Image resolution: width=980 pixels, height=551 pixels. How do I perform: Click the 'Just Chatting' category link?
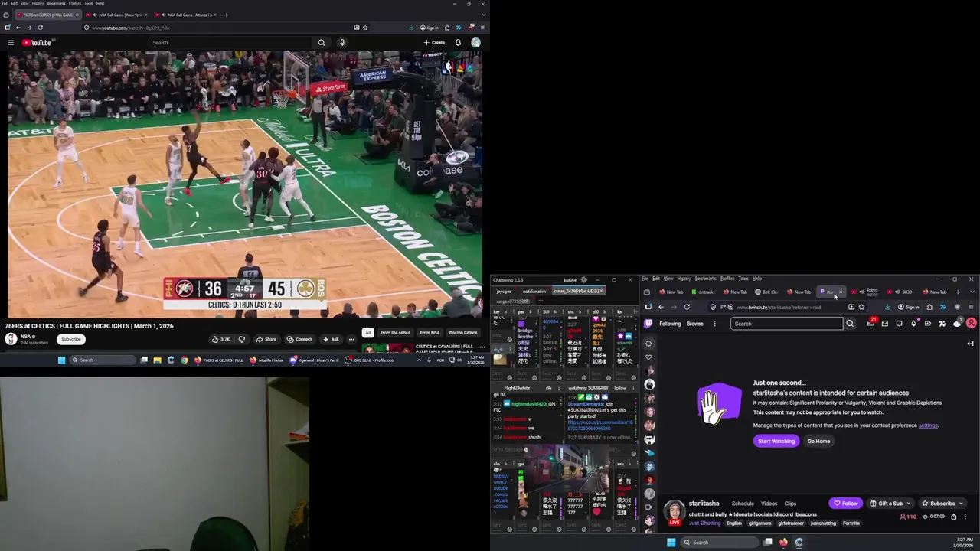(x=704, y=523)
